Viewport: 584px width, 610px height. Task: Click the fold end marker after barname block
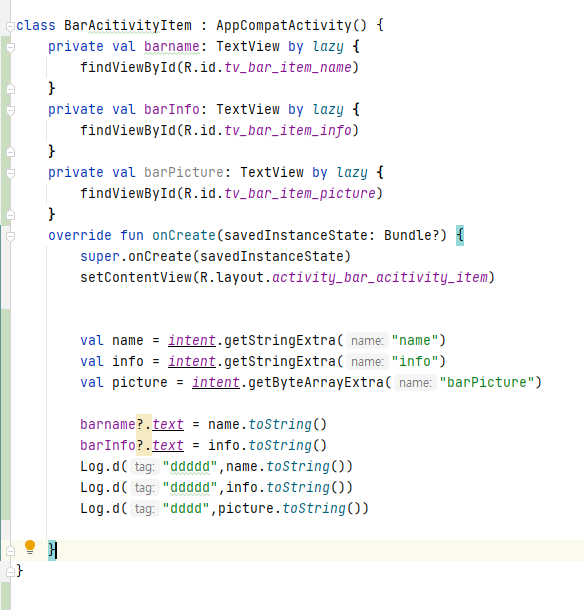11,89
